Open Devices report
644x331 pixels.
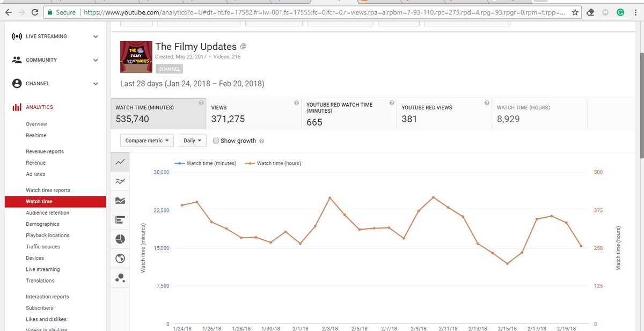pos(35,258)
